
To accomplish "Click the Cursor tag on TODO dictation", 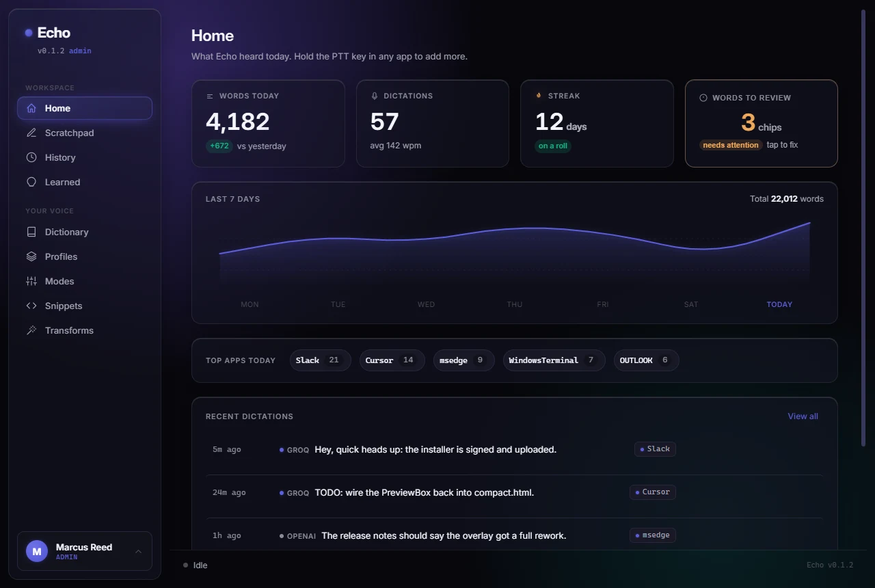I will click(x=652, y=492).
